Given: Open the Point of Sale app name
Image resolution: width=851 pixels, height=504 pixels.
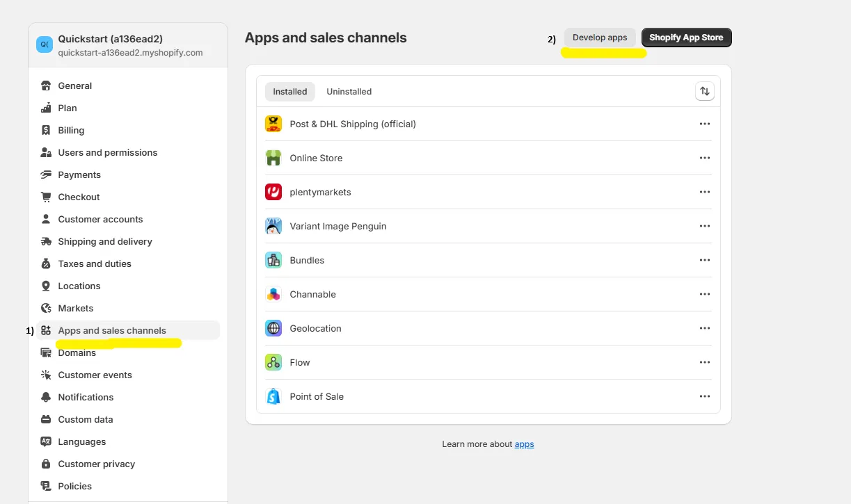Looking at the screenshot, I should 317,396.
